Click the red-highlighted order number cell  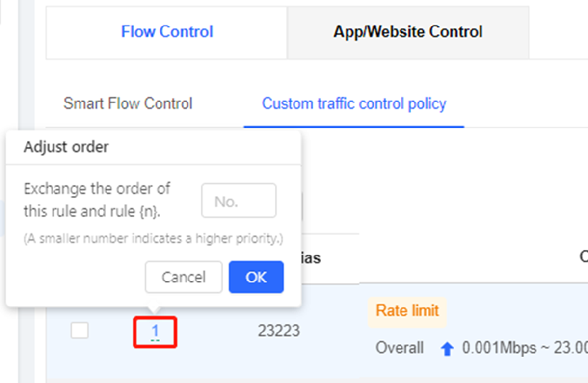155,331
